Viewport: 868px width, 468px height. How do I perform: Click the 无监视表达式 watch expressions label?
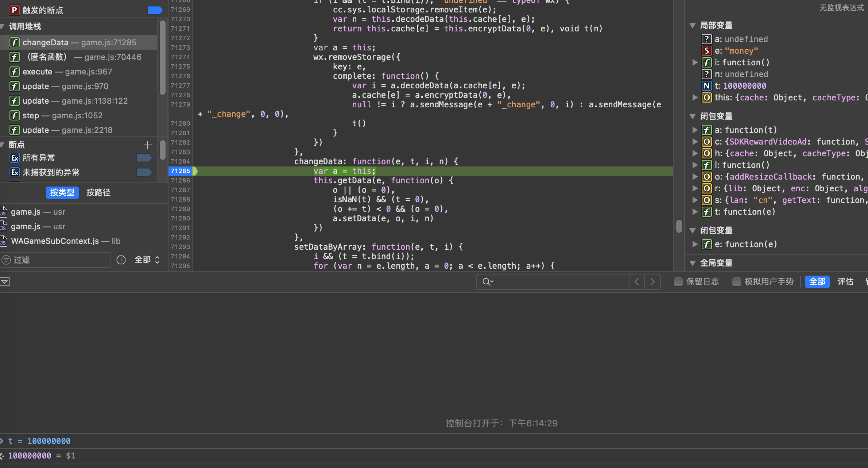pyautogui.click(x=841, y=8)
